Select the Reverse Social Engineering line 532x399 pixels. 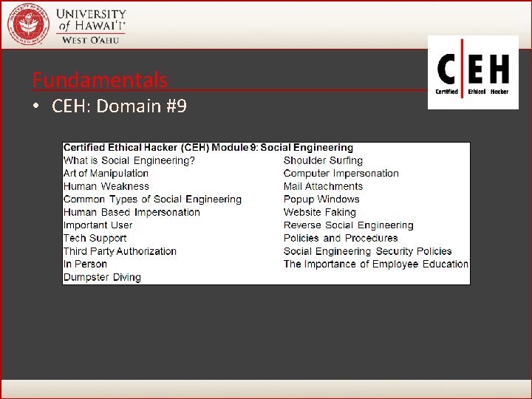(x=349, y=225)
